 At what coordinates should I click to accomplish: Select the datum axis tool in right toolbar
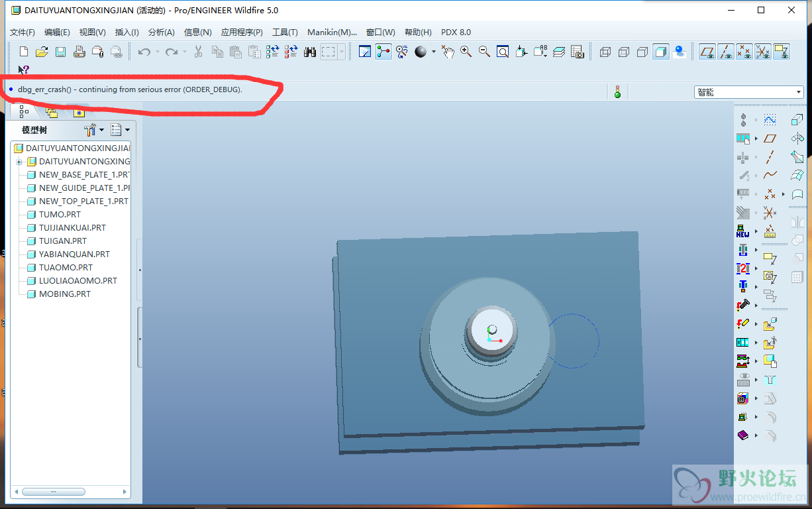point(770,157)
